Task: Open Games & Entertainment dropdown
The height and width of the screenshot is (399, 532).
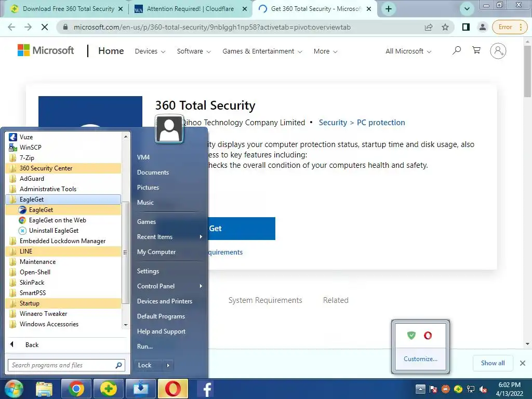Action: (262, 51)
